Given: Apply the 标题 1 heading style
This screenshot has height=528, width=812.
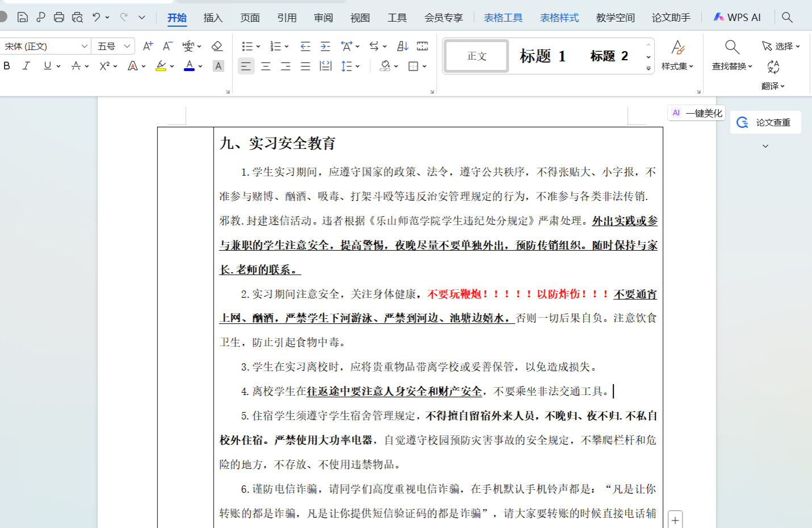Looking at the screenshot, I should pos(542,56).
